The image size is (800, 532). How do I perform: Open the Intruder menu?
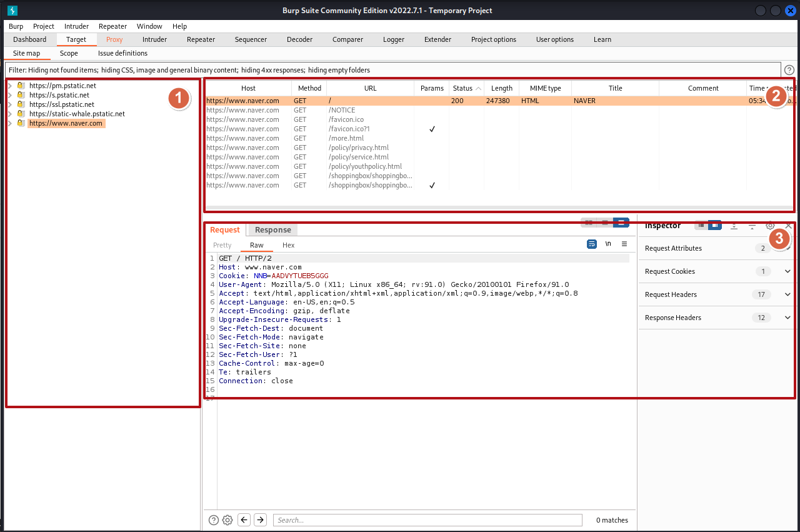pyautogui.click(x=76, y=26)
